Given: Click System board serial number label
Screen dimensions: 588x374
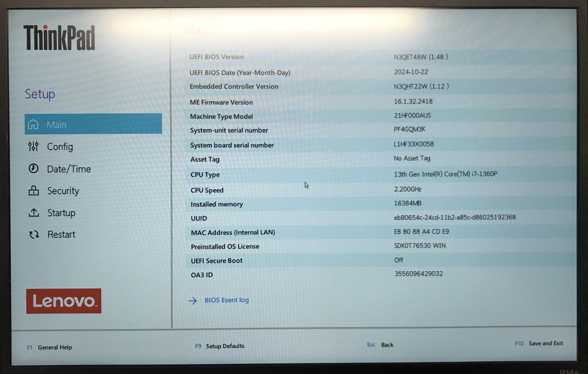Looking at the screenshot, I should click(x=232, y=145).
